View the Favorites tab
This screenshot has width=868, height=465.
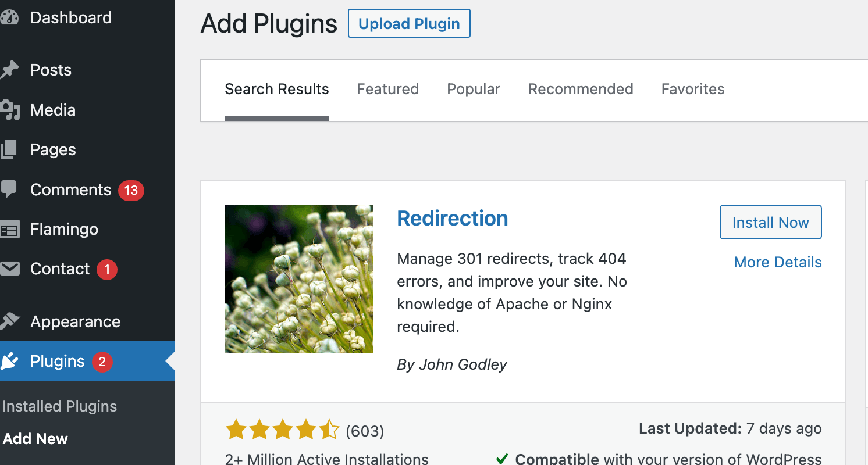coord(693,89)
